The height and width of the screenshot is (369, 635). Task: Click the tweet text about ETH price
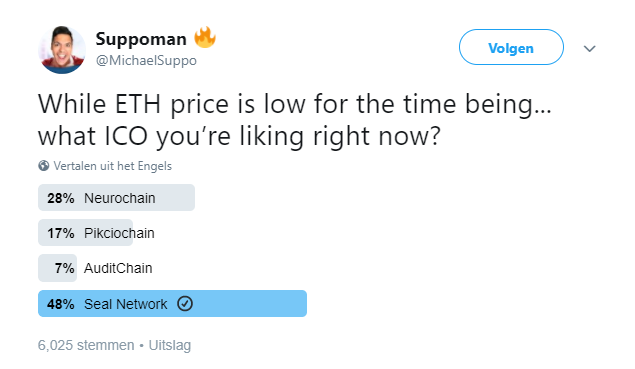point(294,120)
